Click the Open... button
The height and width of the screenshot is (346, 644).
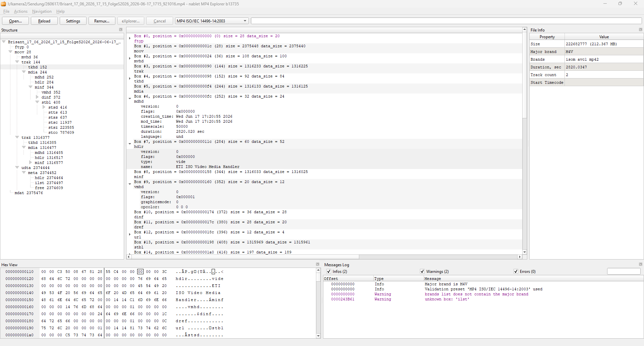(x=15, y=21)
